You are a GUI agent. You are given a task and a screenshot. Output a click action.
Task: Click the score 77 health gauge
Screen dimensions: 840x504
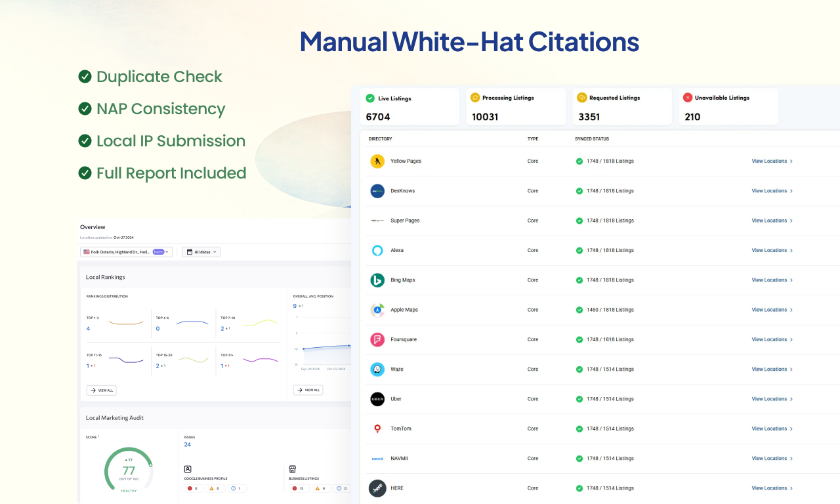129,470
